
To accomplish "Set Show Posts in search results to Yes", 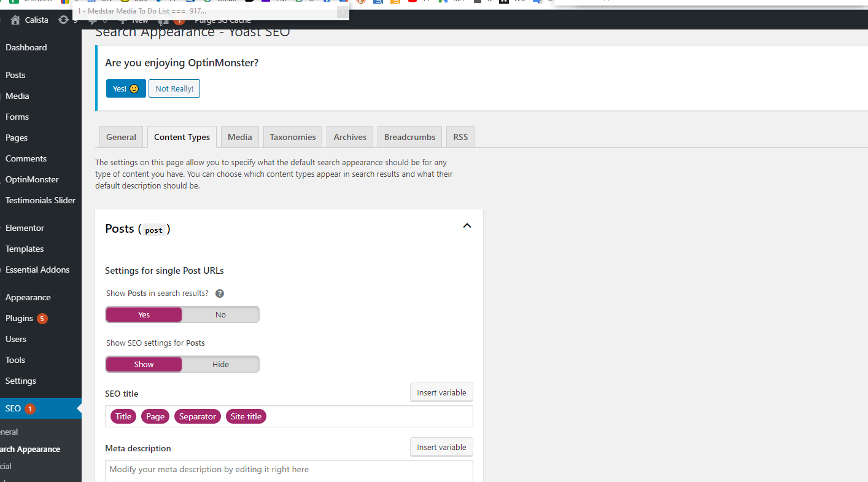I will click(x=144, y=314).
